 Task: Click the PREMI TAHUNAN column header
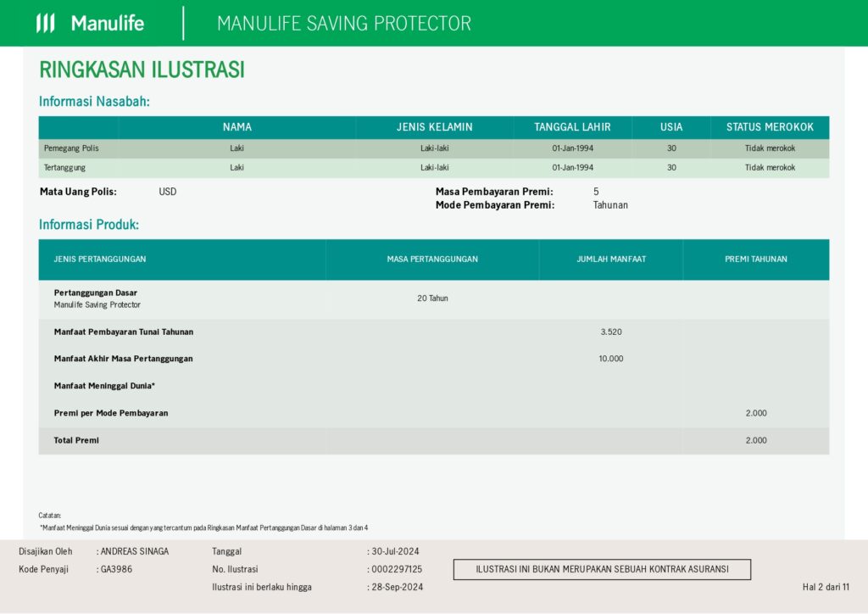pos(756,260)
